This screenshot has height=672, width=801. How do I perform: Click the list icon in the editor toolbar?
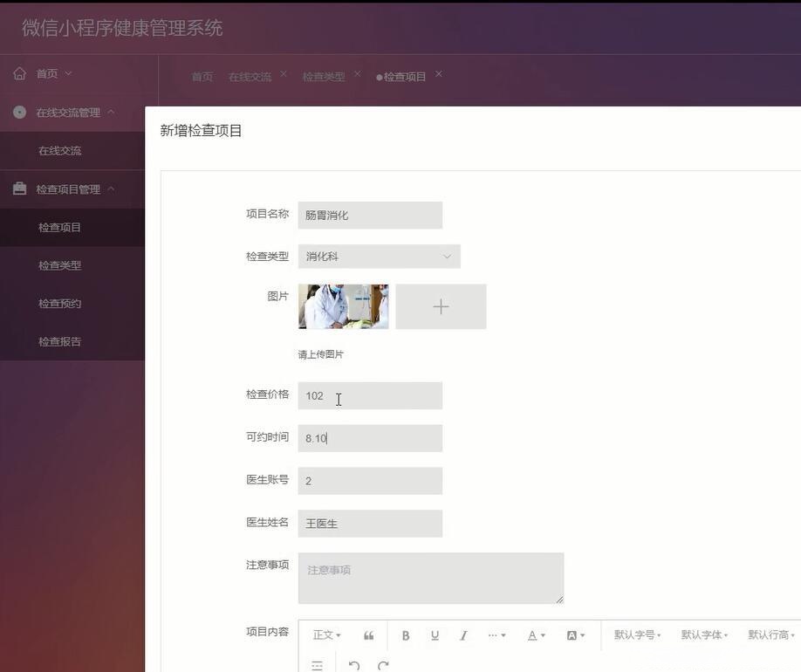[317, 665]
